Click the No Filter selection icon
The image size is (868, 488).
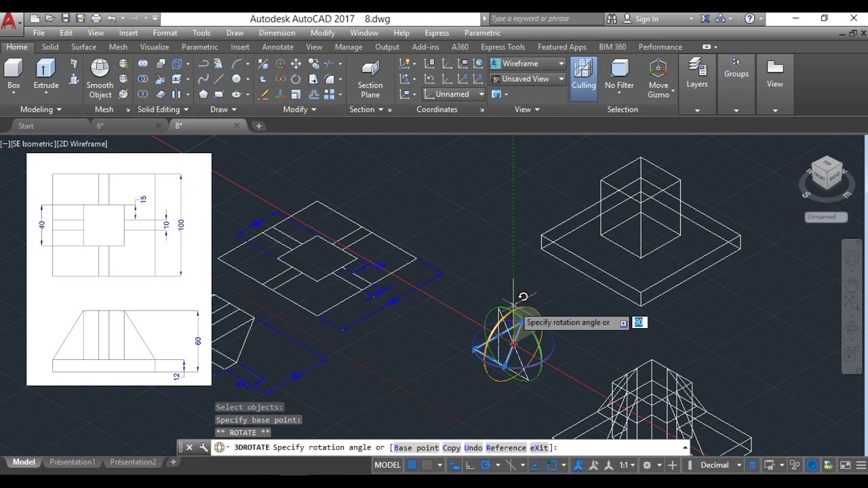619,74
